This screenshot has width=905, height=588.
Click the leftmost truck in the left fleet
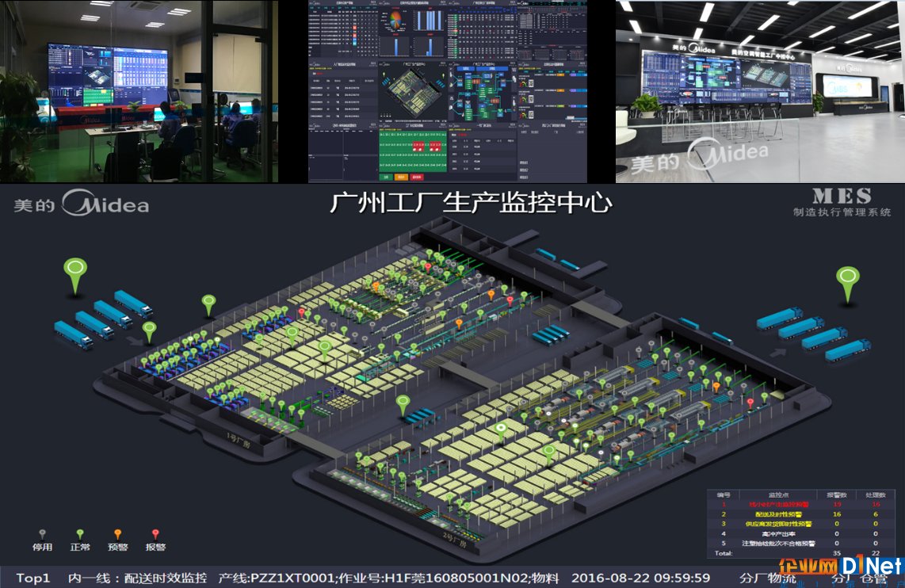point(73,335)
